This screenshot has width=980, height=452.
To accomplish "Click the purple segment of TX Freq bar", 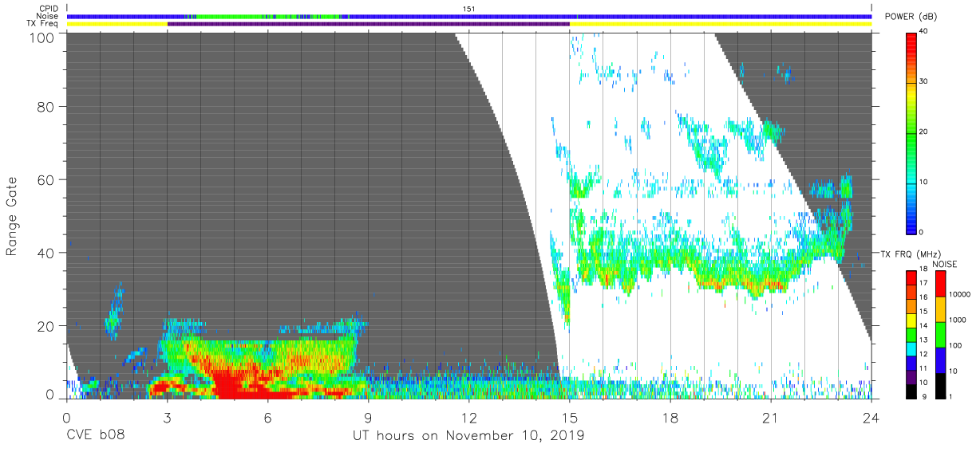I will (369, 24).
